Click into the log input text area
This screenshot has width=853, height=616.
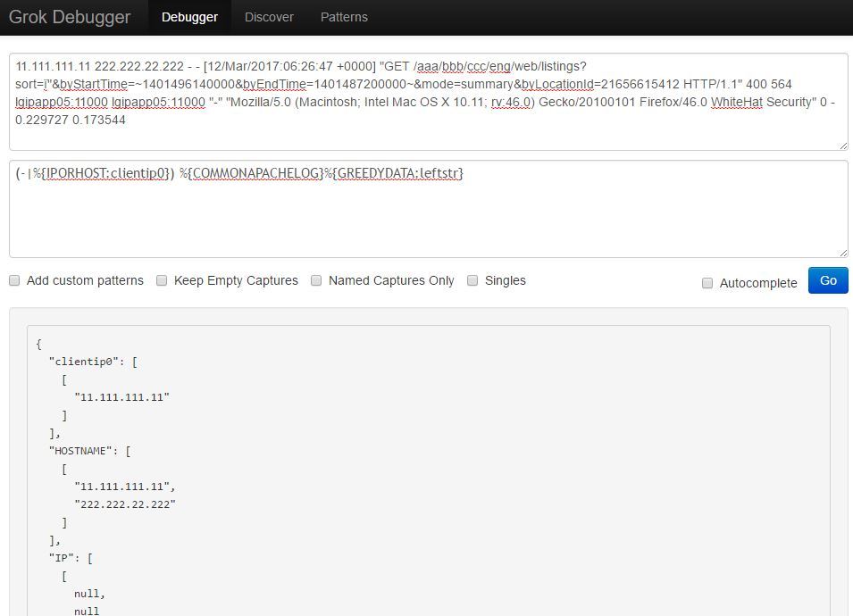(428, 102)
